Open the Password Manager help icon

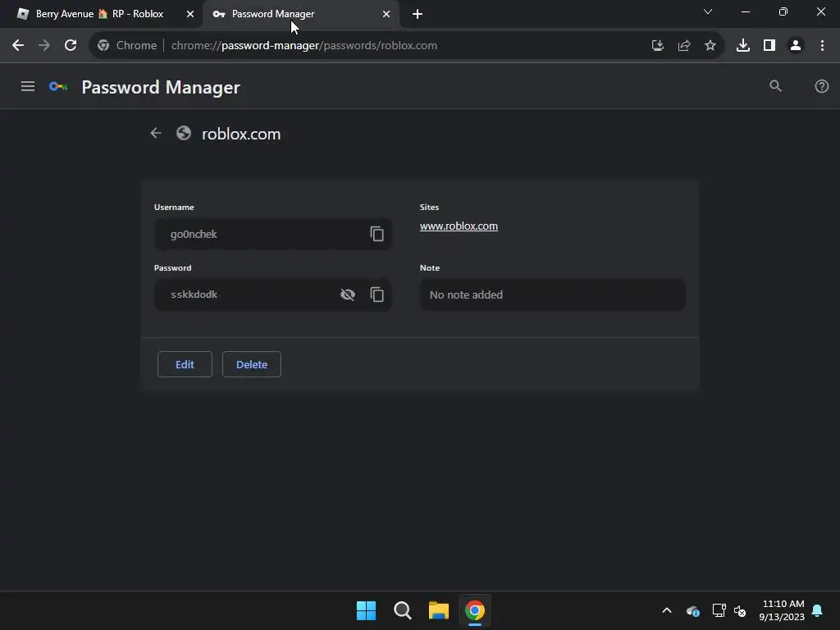coord(821,86)
